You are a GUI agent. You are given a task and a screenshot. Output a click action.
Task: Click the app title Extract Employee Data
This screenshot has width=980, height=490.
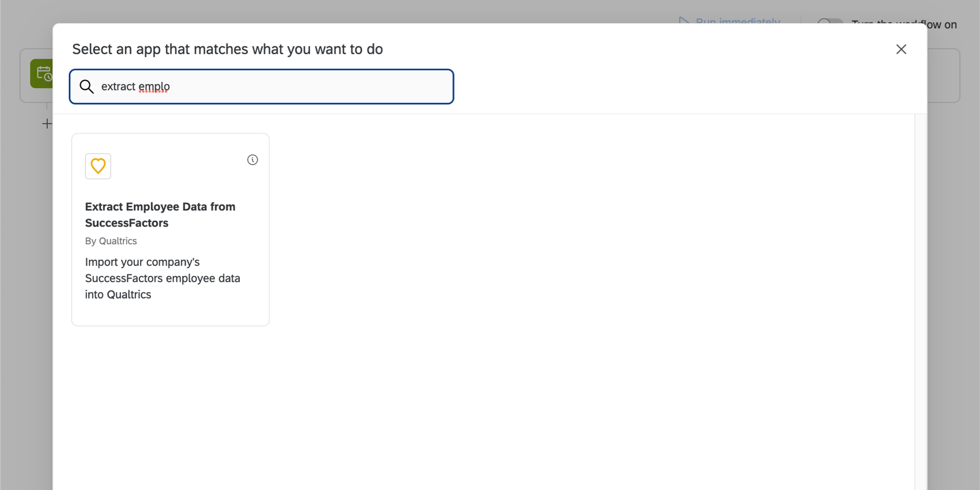[160, 214]
